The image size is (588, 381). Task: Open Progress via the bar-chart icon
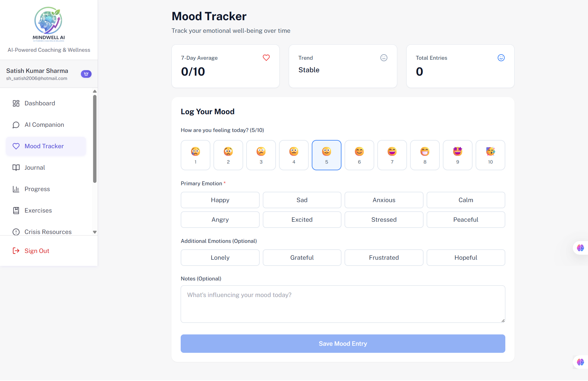pos(16,189)
